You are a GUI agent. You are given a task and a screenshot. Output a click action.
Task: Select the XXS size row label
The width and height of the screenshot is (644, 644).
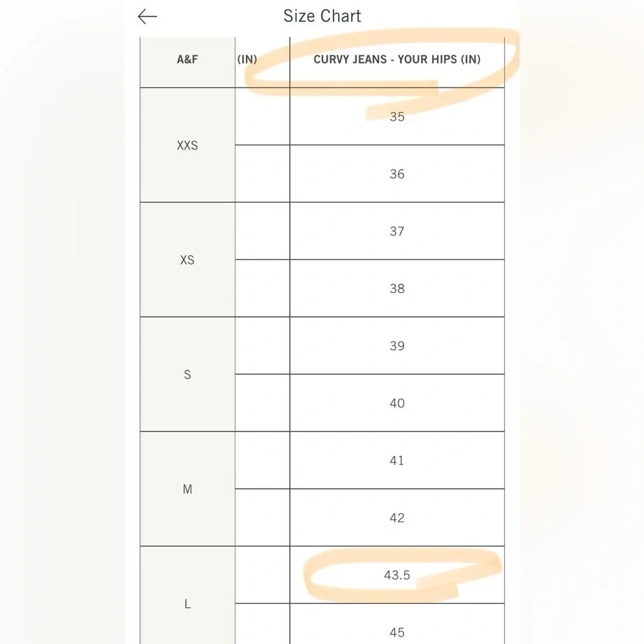click(187, 146)
